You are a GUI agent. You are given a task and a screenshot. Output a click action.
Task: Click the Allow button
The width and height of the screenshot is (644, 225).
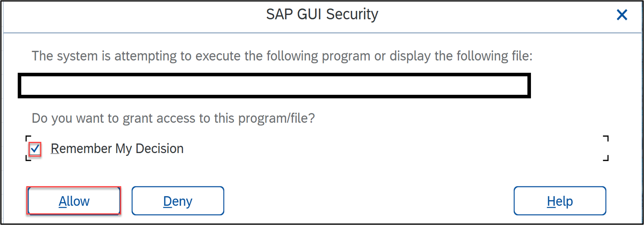click(x=74, y=201)
